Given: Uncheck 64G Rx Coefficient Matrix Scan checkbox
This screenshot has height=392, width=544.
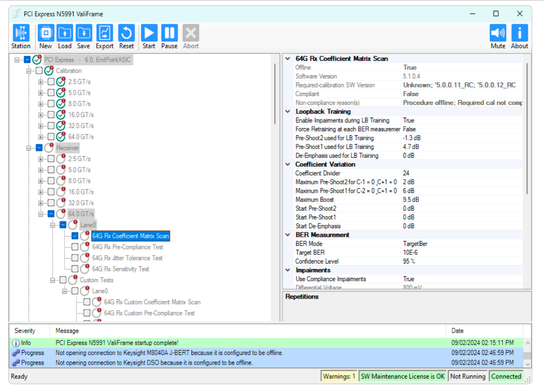Looking at the screenshot, I should pos(75,236).
